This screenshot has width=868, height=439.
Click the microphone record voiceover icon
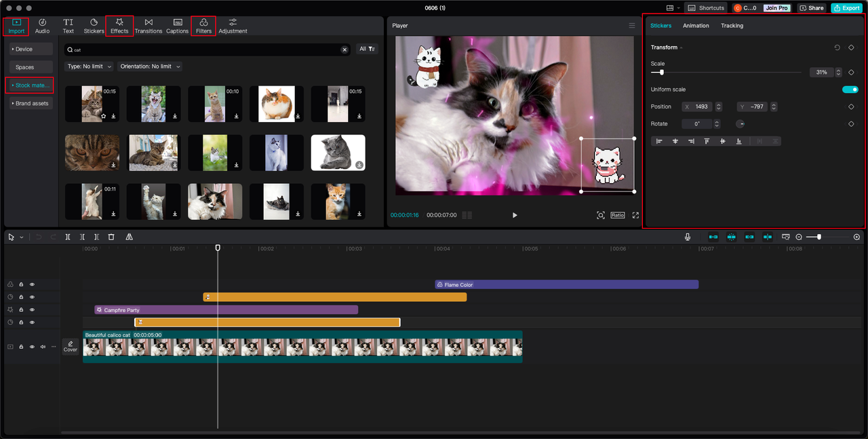click(688, 237)
